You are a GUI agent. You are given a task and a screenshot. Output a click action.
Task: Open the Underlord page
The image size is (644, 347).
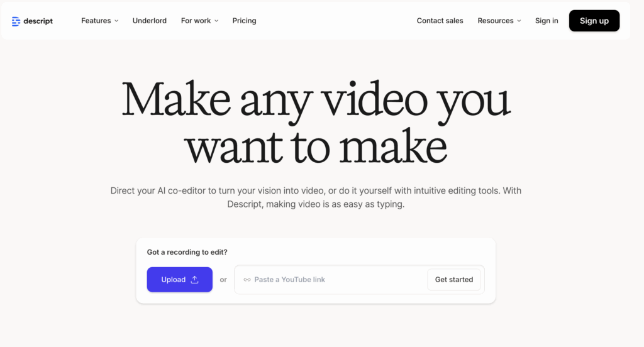click(x=150, y=21)
